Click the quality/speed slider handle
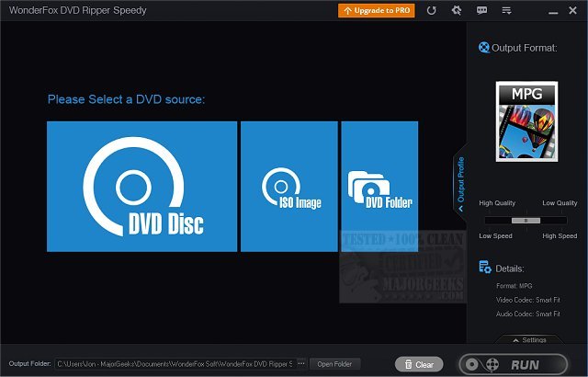588x377 pixels. tap(526, 221)
